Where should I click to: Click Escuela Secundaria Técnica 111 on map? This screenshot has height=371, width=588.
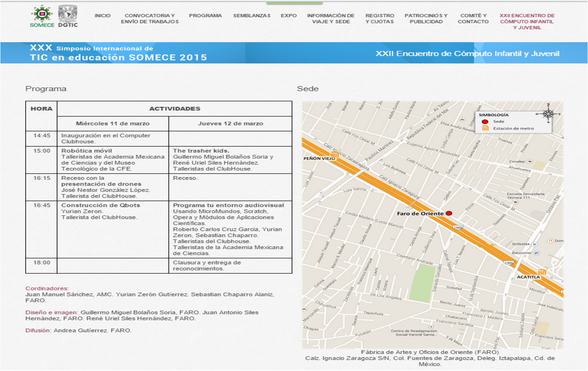(526, 196)
